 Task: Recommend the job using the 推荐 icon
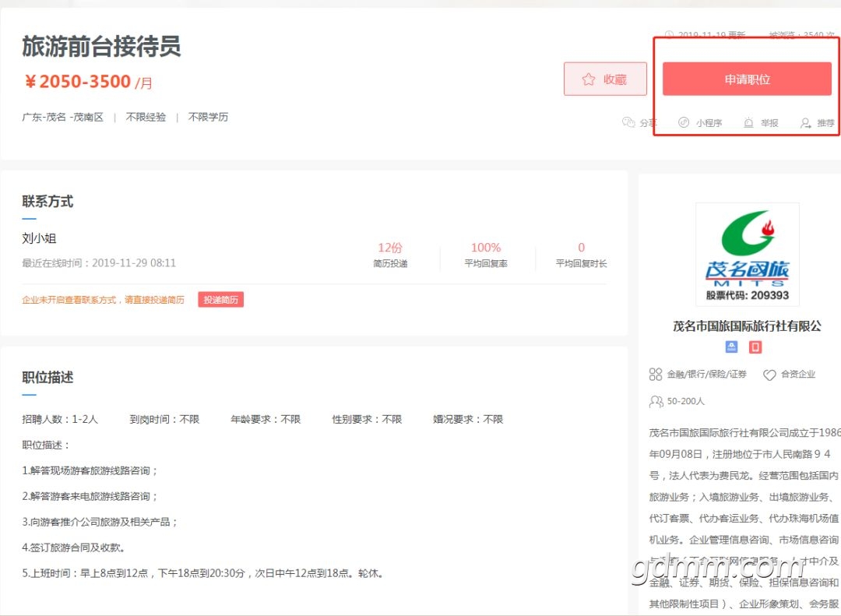point(805,123)
